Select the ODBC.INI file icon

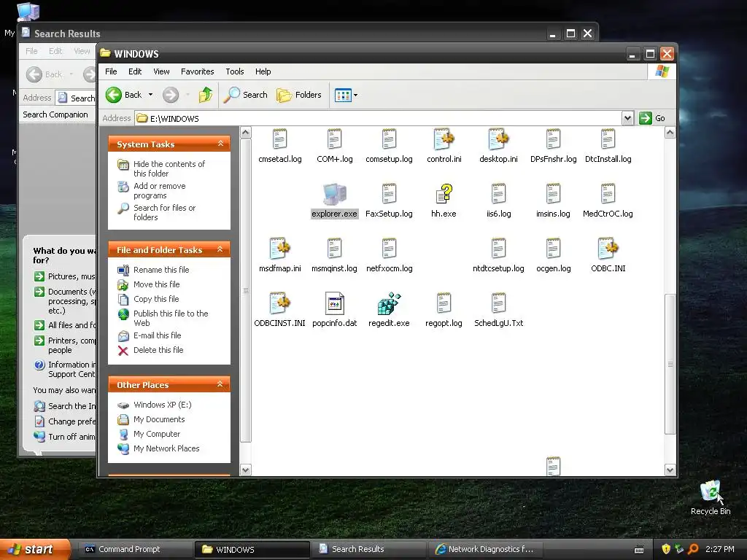tap(608, 249)
